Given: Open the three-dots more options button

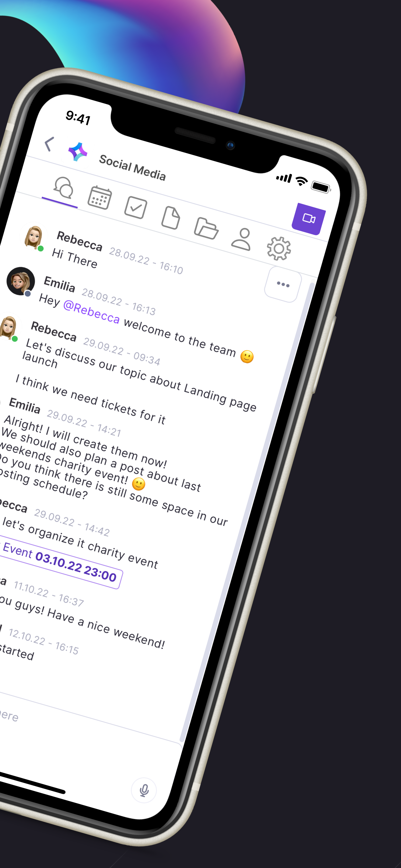Looking at the screenshot, I should coord(283,284).
